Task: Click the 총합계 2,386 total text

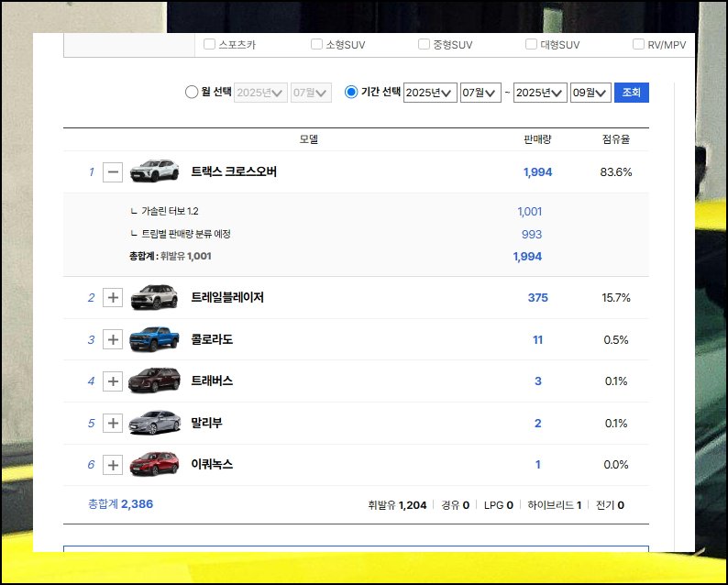Action: 121,504
